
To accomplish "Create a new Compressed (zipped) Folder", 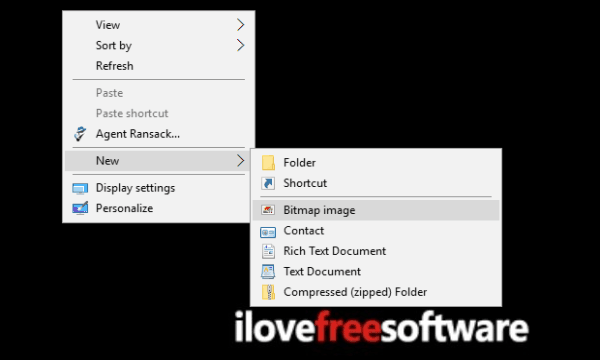I will tap(376, 292).
